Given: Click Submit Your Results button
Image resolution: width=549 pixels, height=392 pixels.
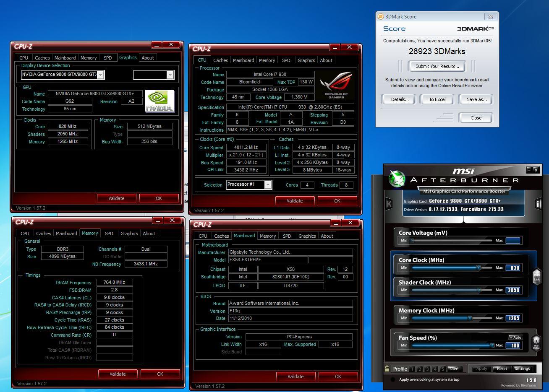Looking at the screenshot, I should (437, 66).
